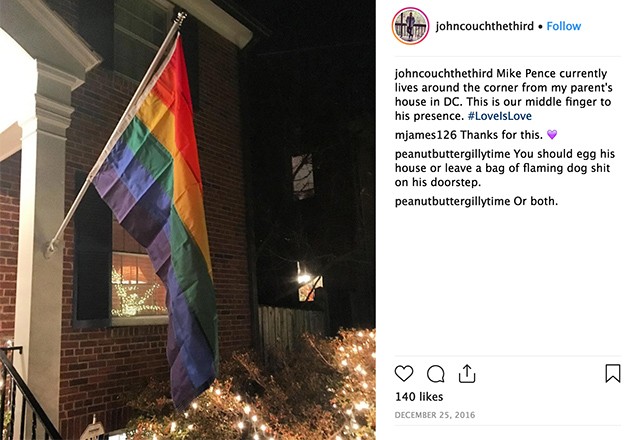The image size is (640, 440).
Task: Click the egg his house comment text
Action: click(505, 168)
